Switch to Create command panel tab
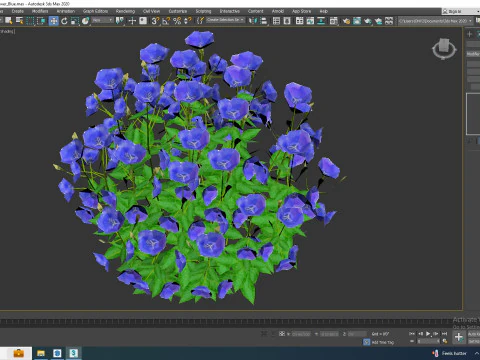The image size is (480, 360). pos(470,34)
